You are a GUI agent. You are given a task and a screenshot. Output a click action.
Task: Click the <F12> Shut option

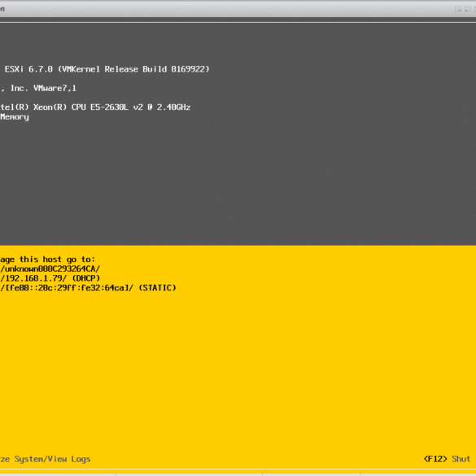[447, 459]
